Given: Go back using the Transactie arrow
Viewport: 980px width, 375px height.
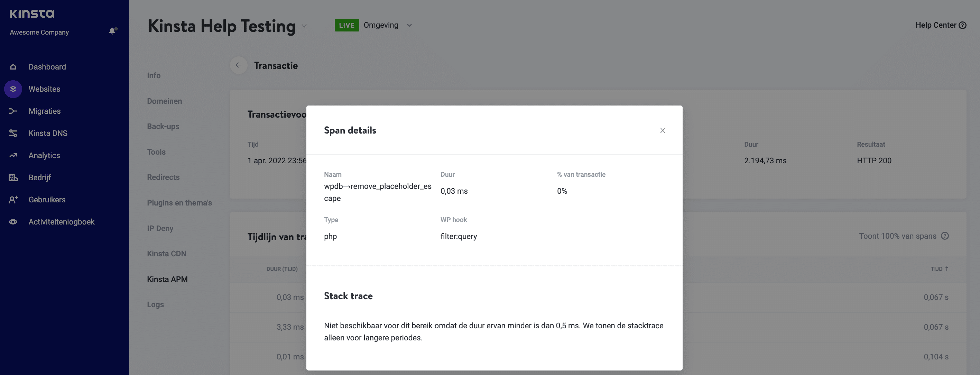Looking at the screenshot, I should click(239, 65).
